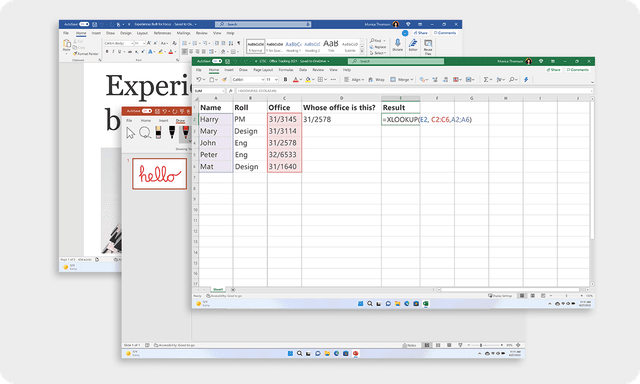Select the Title style in Word styles gallery
The image size is (640, 384).
pos(331,45)
